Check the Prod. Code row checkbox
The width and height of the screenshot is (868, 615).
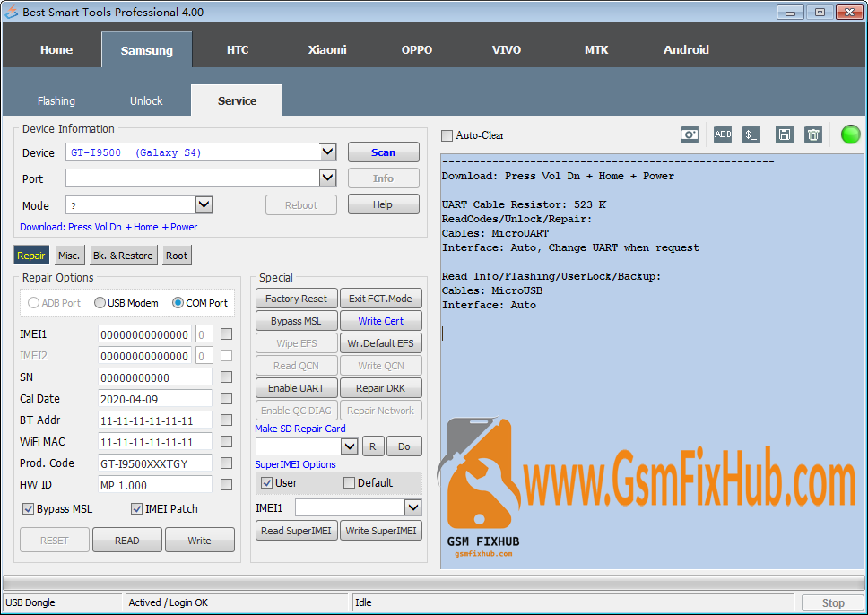point(226,463)
